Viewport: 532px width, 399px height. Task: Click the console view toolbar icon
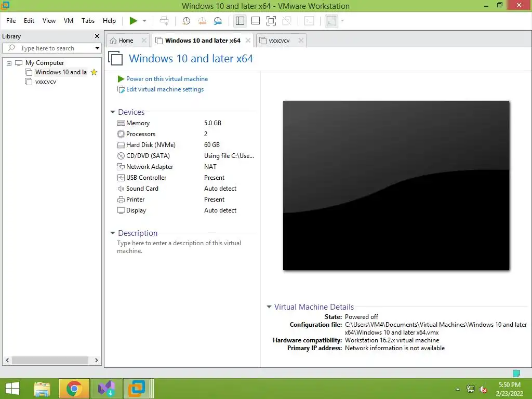point(309,21)
